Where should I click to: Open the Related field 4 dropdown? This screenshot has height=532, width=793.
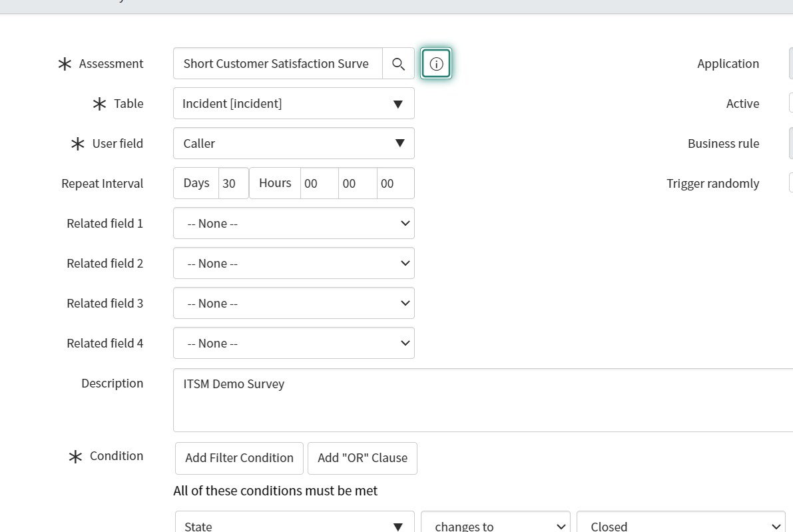294,344
